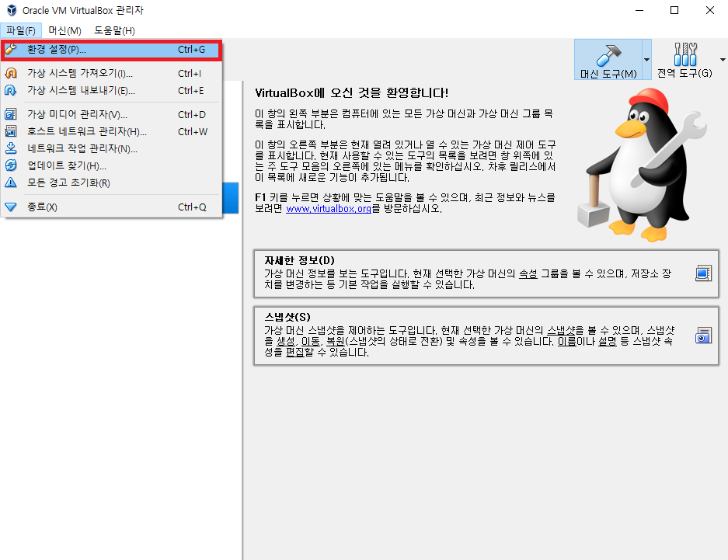Open the 도움말(H) menu
728x560 pixels.
point(115,30)
